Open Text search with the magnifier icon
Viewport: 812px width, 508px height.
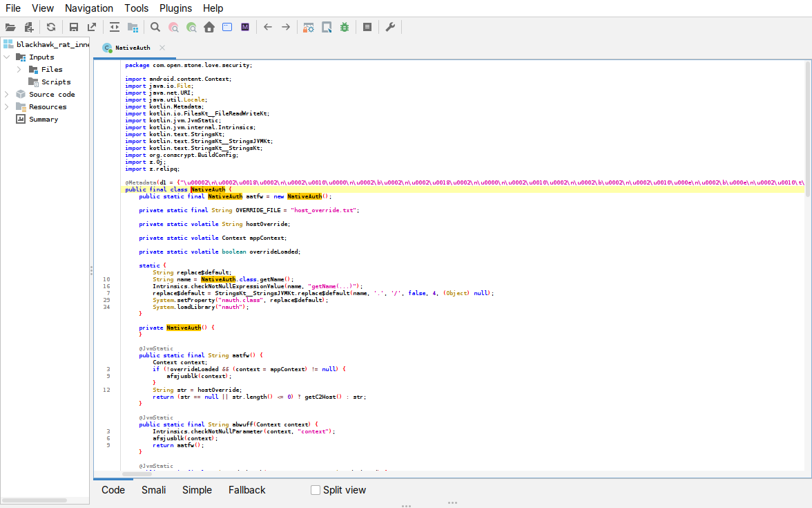coord(155,28)
